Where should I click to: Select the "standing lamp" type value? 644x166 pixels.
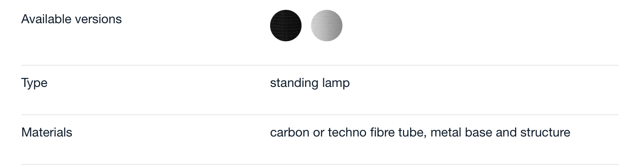point(310,83)
